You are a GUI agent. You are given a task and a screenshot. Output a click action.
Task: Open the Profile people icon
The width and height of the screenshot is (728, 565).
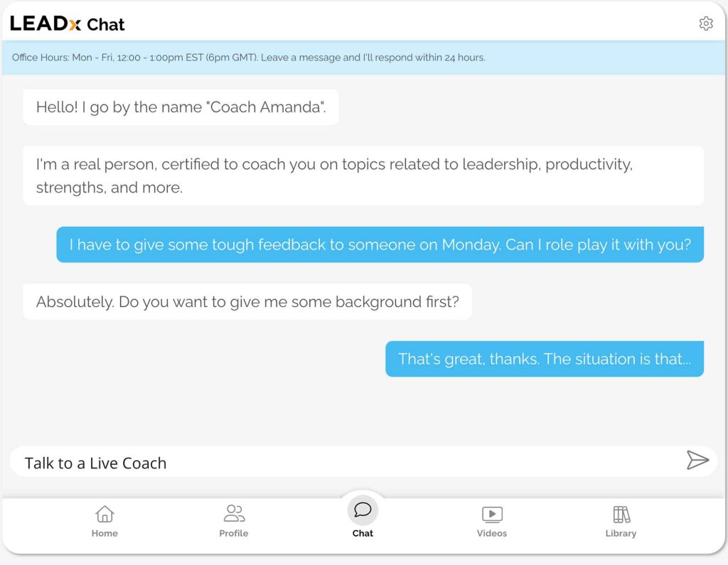click(233, 513)
